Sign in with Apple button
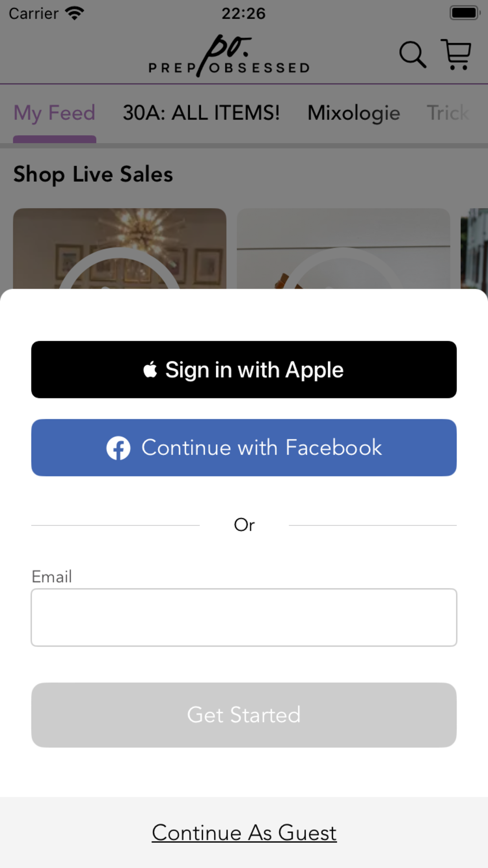The image size is (488, 868). pos(244,370)
